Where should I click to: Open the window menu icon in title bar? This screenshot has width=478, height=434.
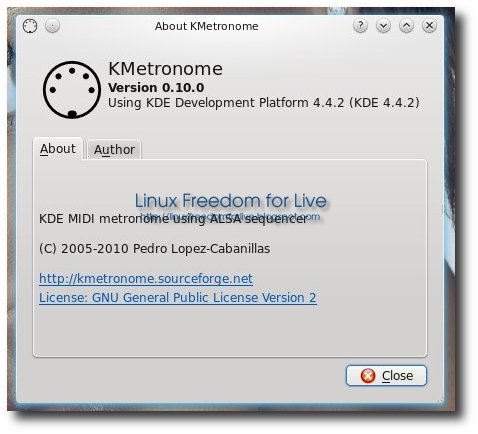(30, 26)
